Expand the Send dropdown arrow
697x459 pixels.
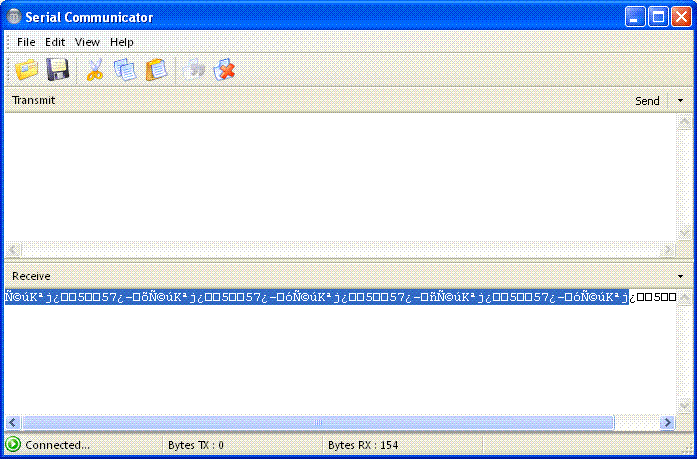(x=681, y=101)
